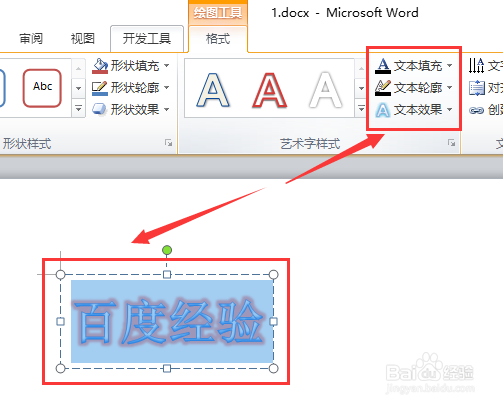The height and width of the screenshot is (406, 503).
Task: Click the right middle sizing handle
Action: (273, 321)
